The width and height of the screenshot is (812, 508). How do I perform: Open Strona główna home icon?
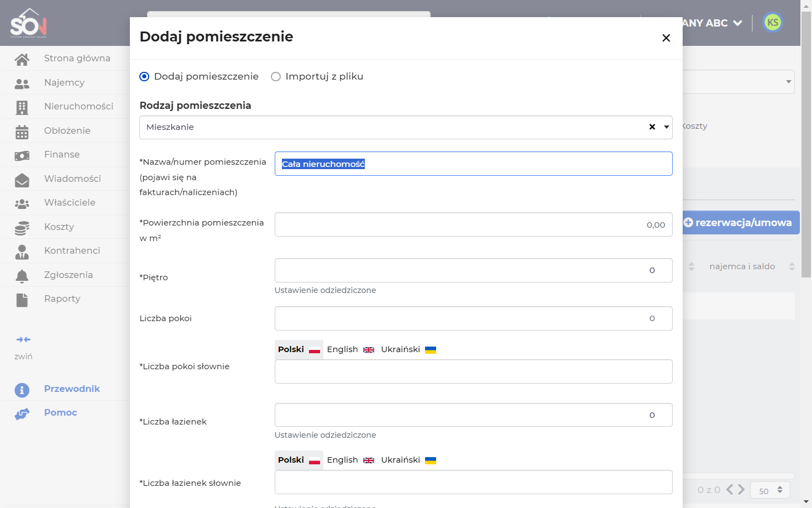coord(22,59)
